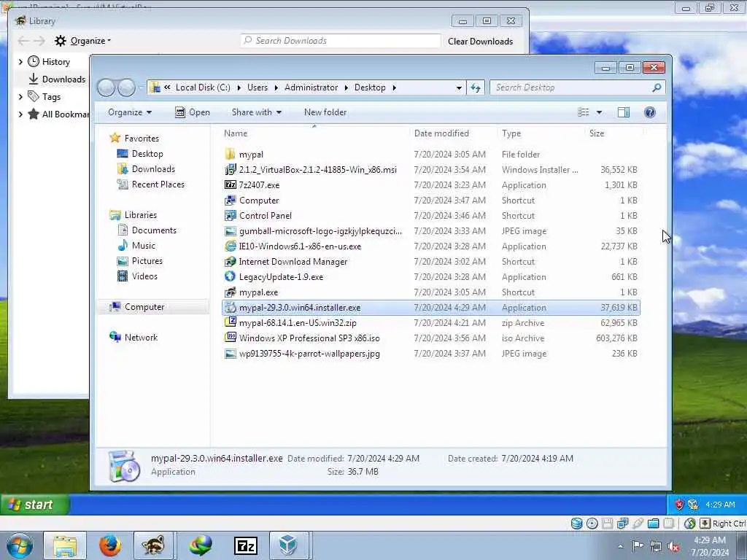This screenshot has height=560, width=747.
Task: Select the IE10-Windows6.1 installer icon
Action: tap(230, 246)
